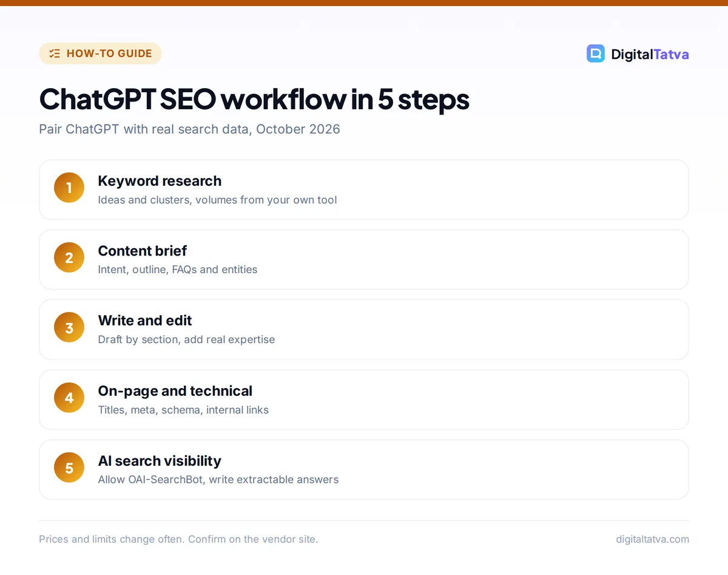The height and width of the screenshot is (575, 728).
Task: Click the step 2 number circle
Action: (x=69, y=258)
